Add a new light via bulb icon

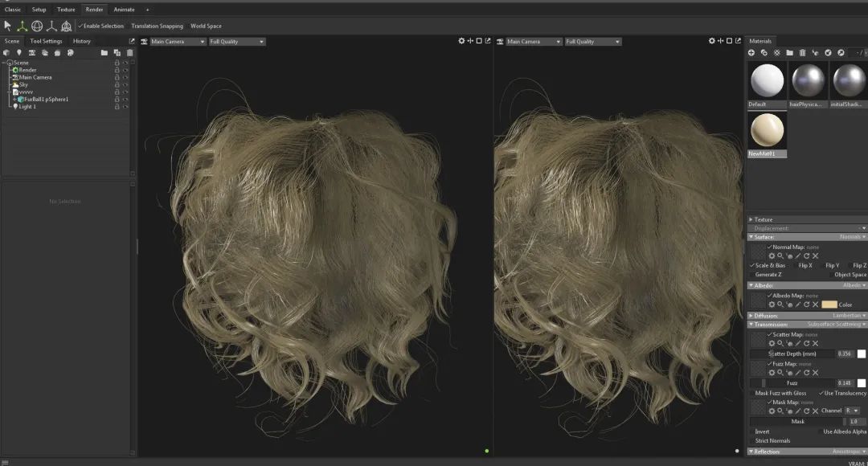point(18,52)
